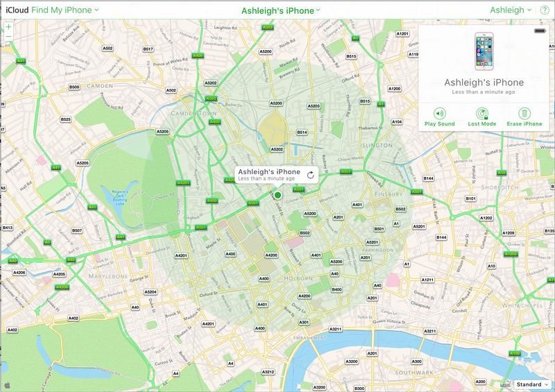Open the help question mark icon
This screenshot has width=555, height=392.
[x=545, y=10]
